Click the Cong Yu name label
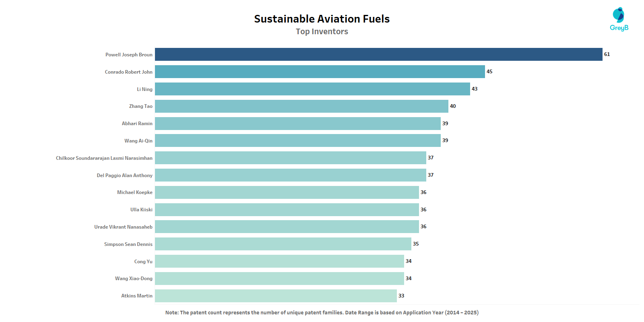Image resolution: width=644 pixels, height=322 pixels. point(143,262)
